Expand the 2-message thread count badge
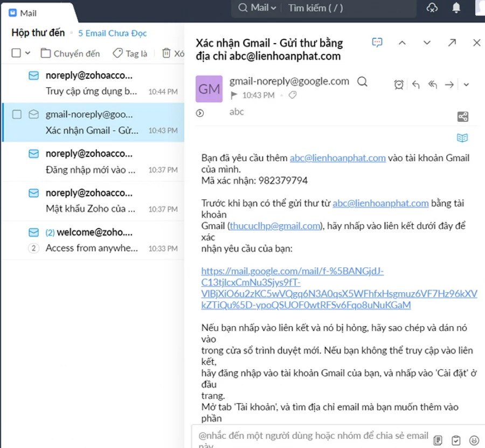This screenshot has height=448, width=485. [x=34, y=248]
